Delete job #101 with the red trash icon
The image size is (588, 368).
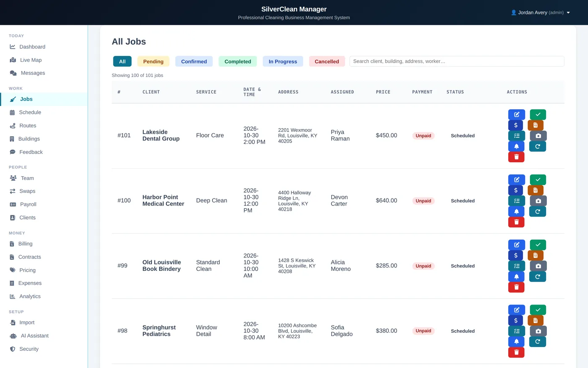(516, 157)
